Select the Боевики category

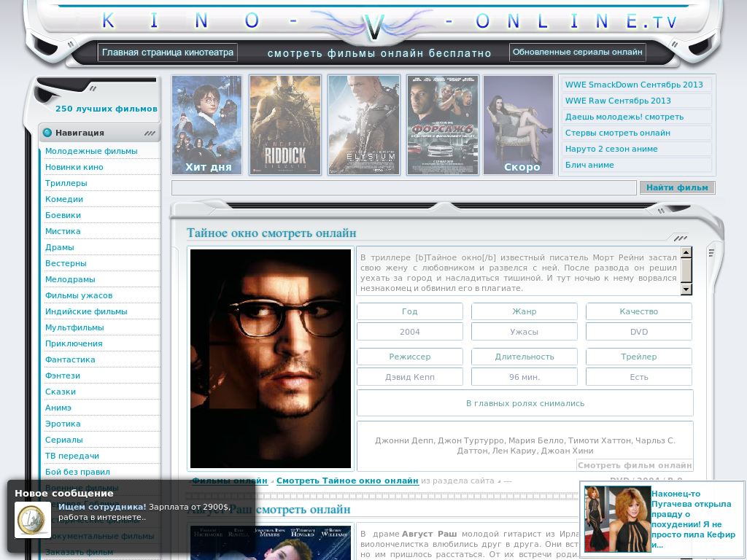[63, 215]
